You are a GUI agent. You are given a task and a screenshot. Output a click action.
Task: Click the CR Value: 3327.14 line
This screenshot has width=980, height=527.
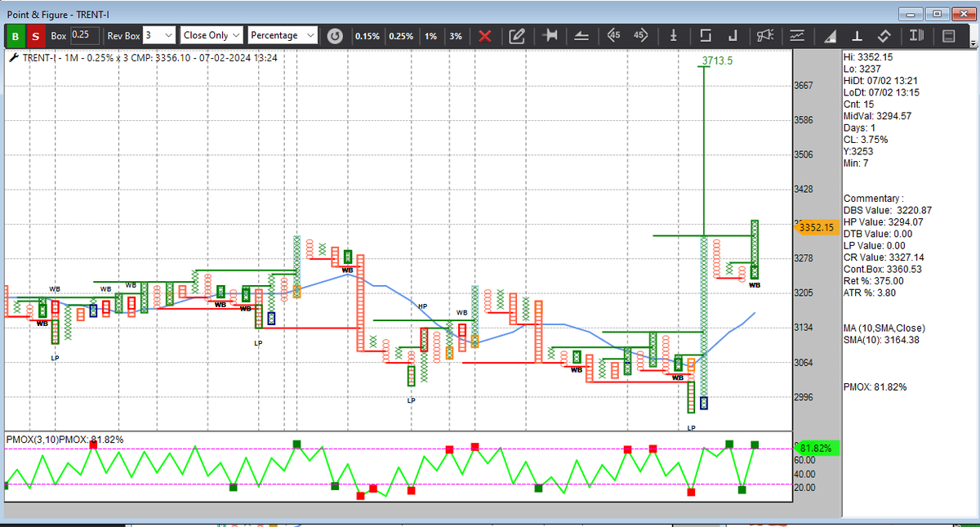884,257
